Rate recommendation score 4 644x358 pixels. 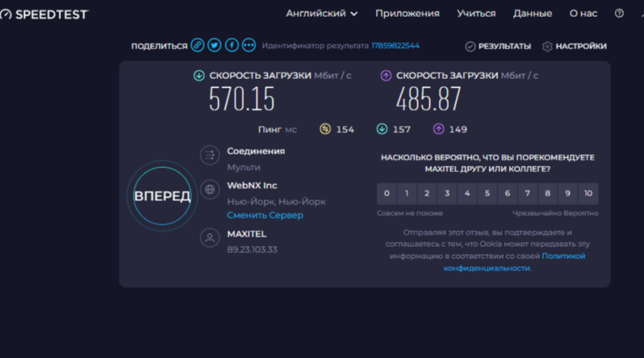pos(467,193)
